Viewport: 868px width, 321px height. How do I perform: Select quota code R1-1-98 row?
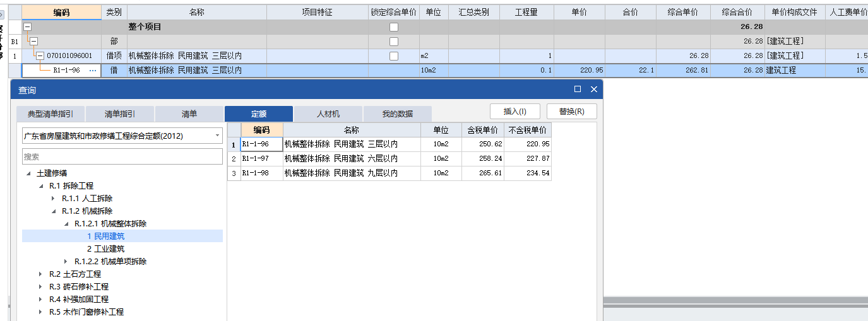(x=261, y=173)
